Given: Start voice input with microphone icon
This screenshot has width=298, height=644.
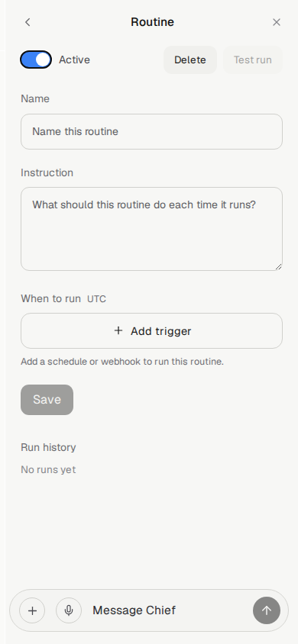Looking at the screenshot, I should (69, 610).
